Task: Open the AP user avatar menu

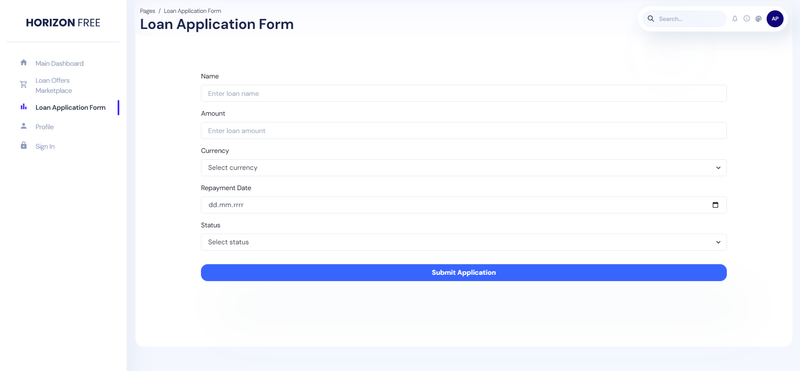Action: [x=774, y=19]
